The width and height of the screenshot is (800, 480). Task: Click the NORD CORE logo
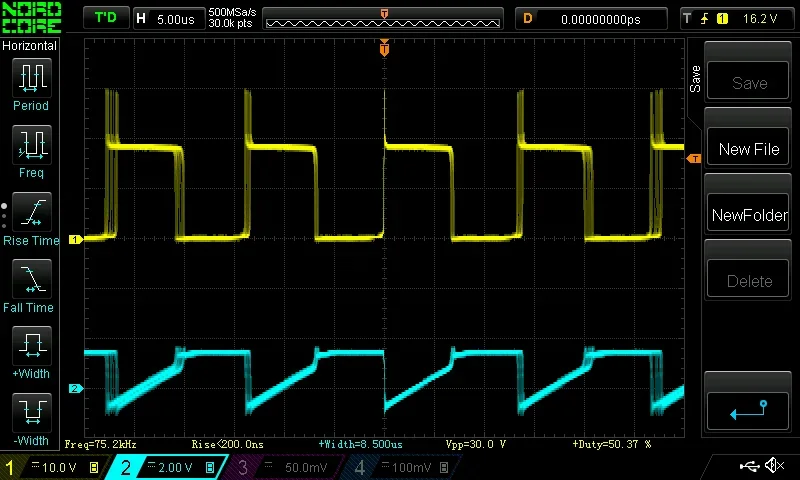(x=32, y=17)
